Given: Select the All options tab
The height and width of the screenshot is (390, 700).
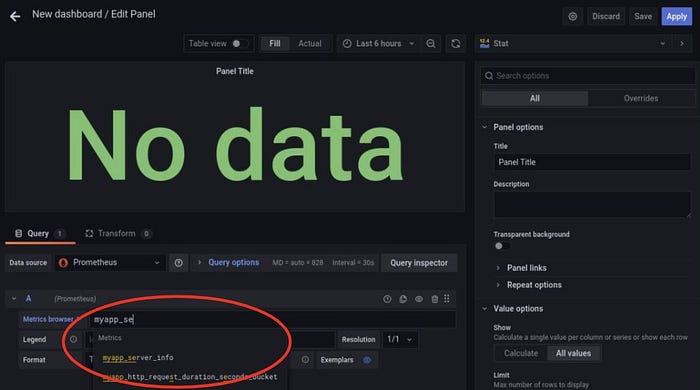Looking at the screenshot, I should point(534,98).
